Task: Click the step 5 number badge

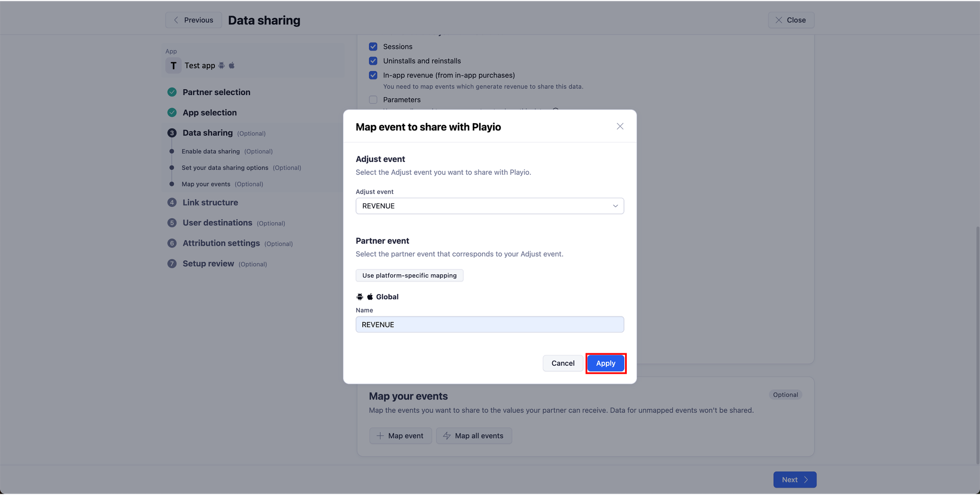Action: click(172, 223)
